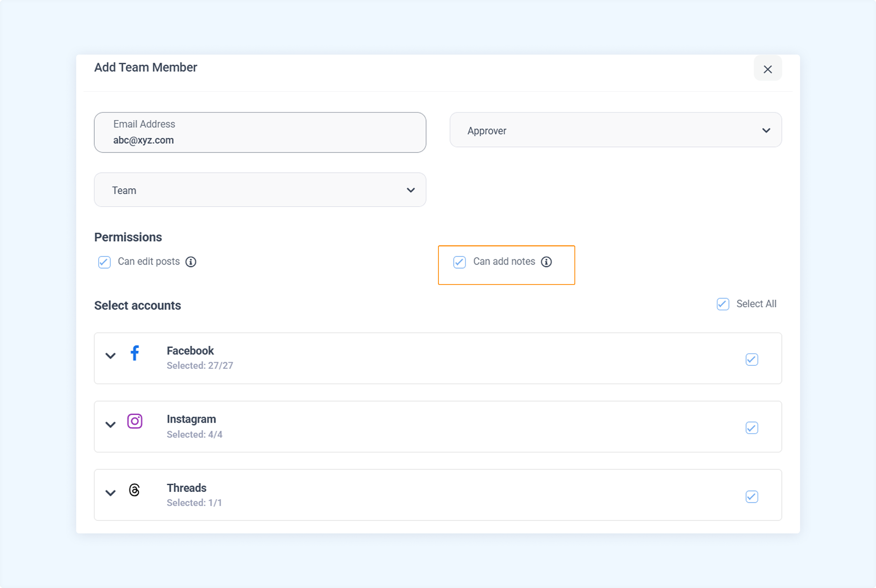Expand the Instagram accounts list

coord(110,425)
